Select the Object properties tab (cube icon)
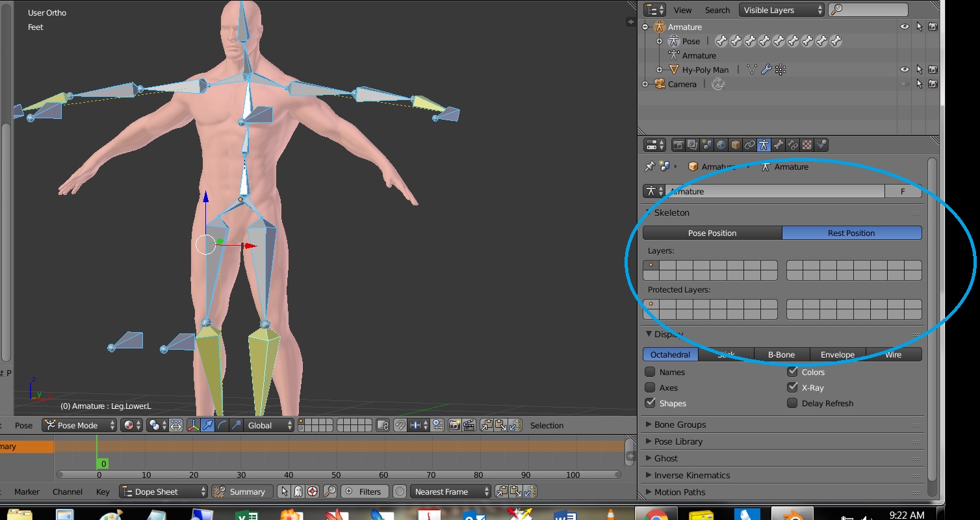The width and height of the screenshot is (980, 520). pyautogui.click(x=734, y=144)
